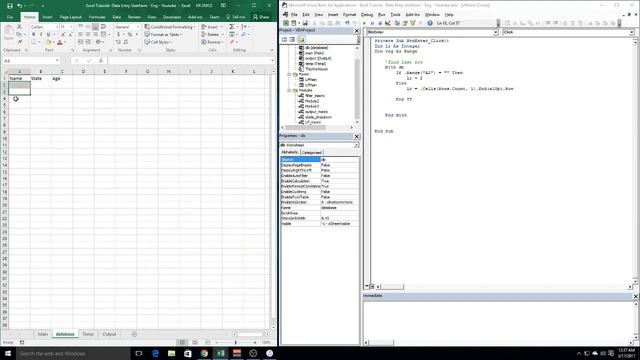
Task: Open the number format dropdown (General)
Action: tap(138, 27)
